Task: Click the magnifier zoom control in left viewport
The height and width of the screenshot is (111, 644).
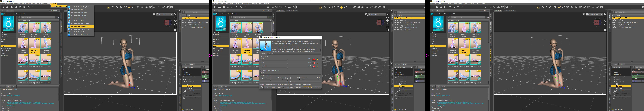Action: pyautogui.click(x=175, y=24)
